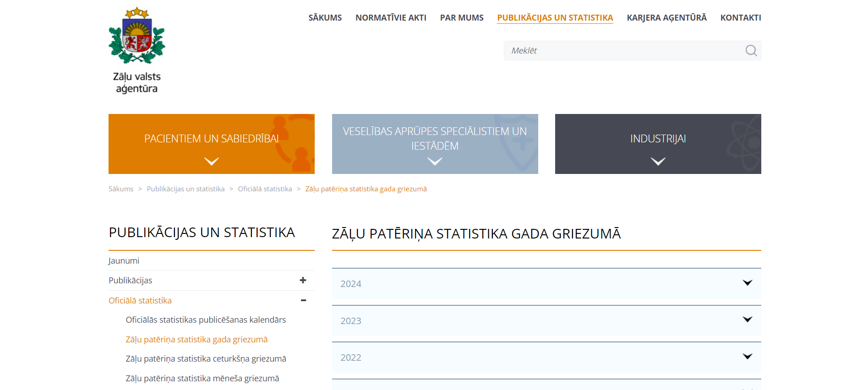Click the magnifying glass search icon
Image resolution: width=868 pixels, height=390 pixels.
pyautogui.click(x=751, y=51)
